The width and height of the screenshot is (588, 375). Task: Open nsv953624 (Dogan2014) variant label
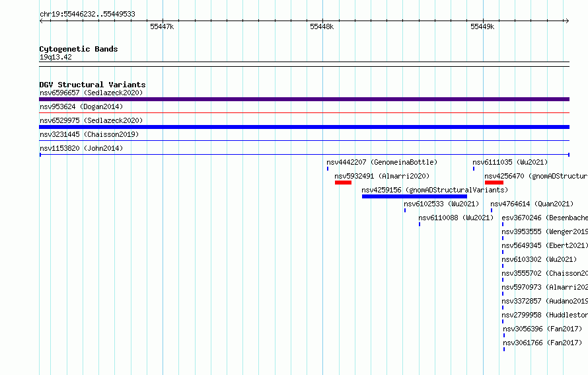pyautogui.click(x=81, y=106)
